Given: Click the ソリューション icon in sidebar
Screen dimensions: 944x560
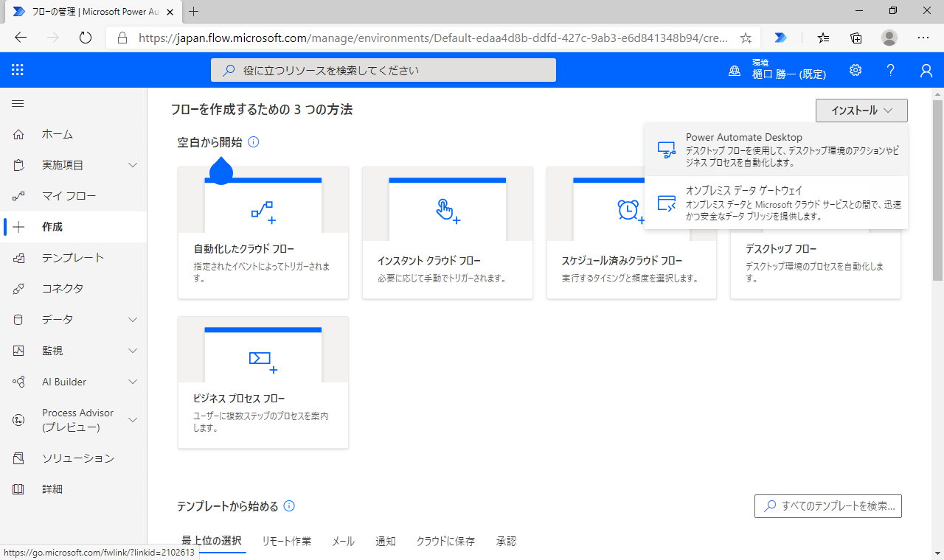Looking at the screenshot, I should [x=18, y=458].
